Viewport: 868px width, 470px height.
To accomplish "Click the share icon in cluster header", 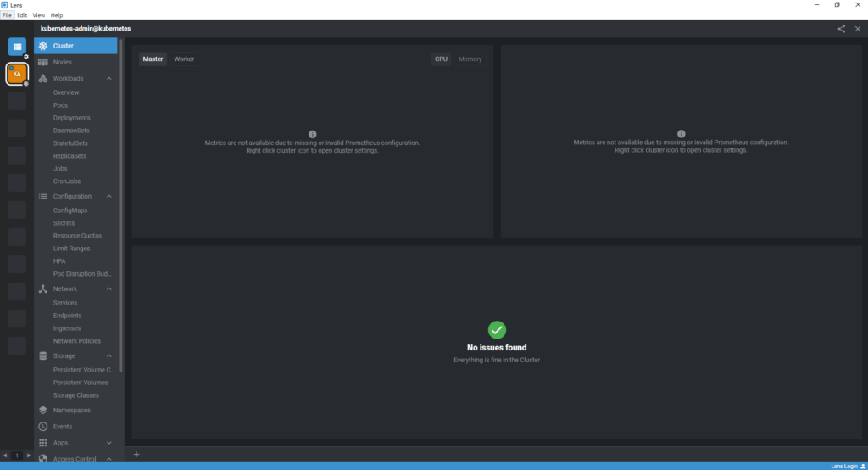I will tap(842, 29).
